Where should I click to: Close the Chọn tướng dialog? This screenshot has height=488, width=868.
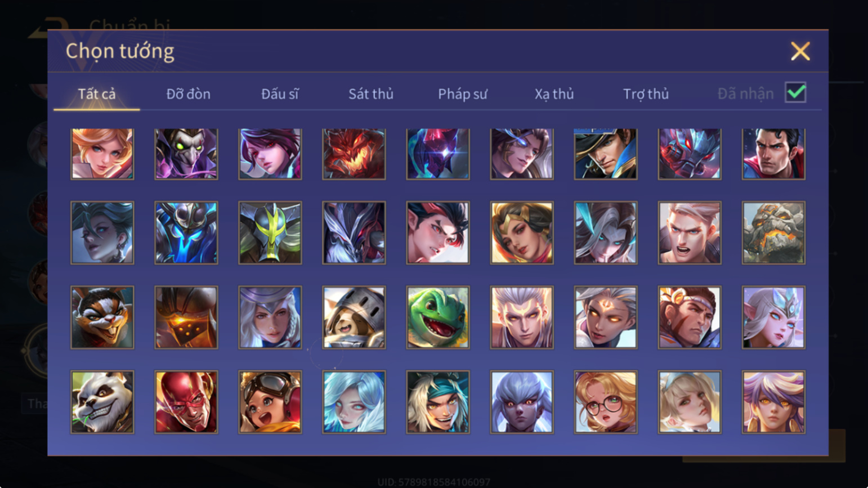click(x=800, y=51)
